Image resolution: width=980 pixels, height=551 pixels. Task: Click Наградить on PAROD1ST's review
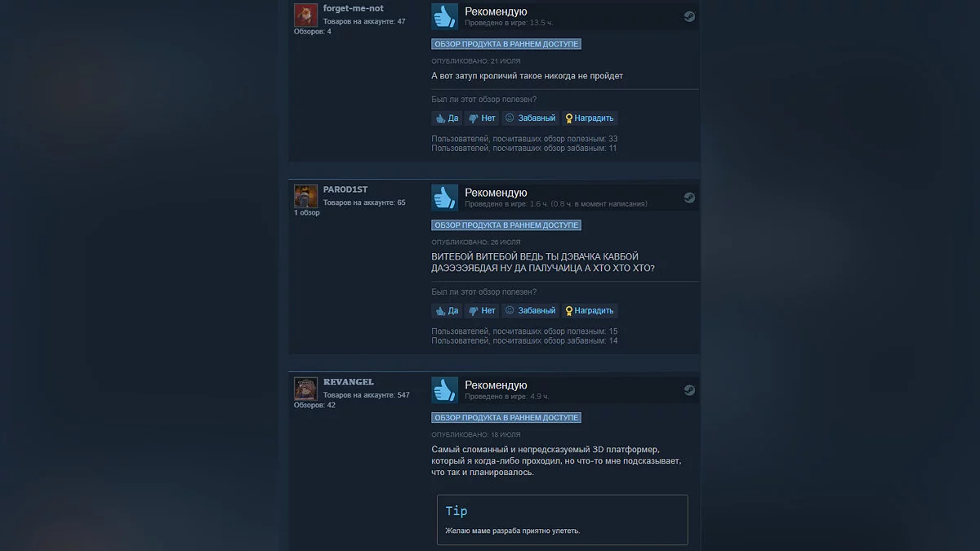[590, 311]
